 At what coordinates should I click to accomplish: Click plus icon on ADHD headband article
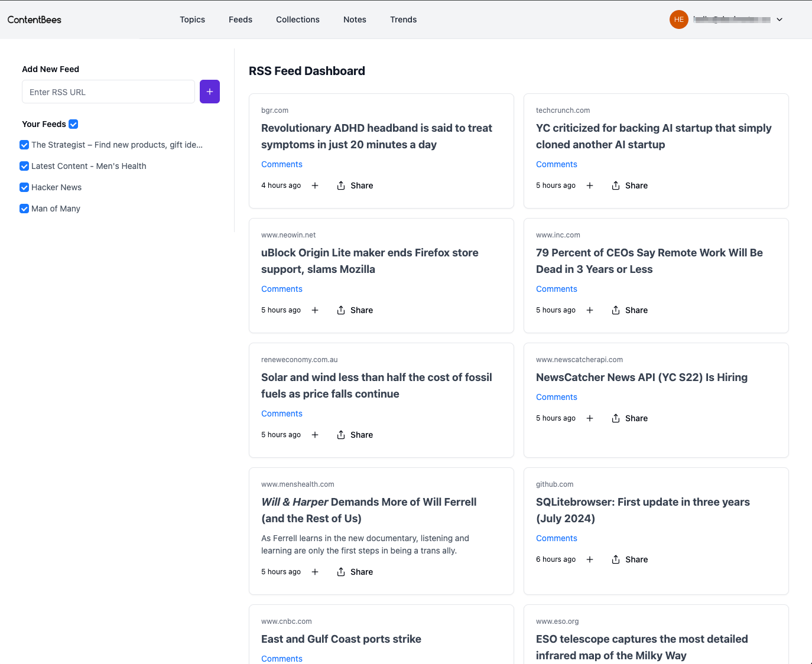tap(315, 185)
